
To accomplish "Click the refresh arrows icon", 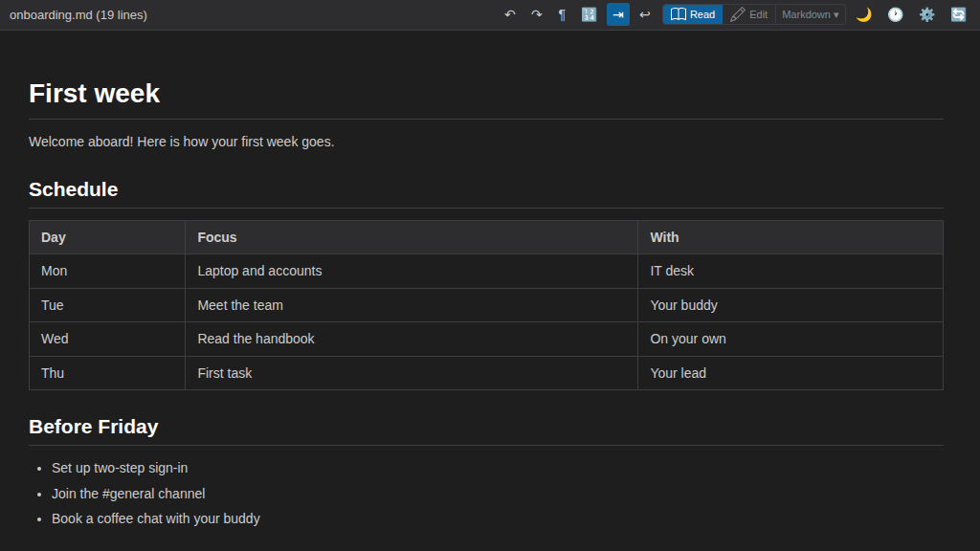I will [x=958, y=14].
